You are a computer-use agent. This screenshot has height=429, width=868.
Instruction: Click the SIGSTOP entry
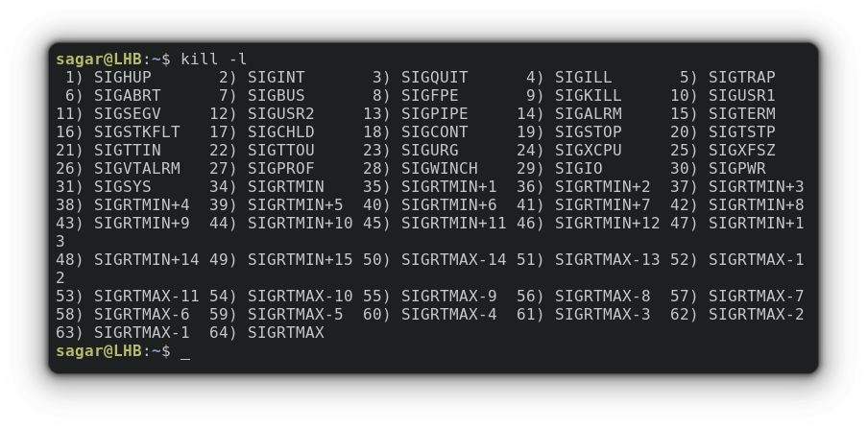point(588,131)
